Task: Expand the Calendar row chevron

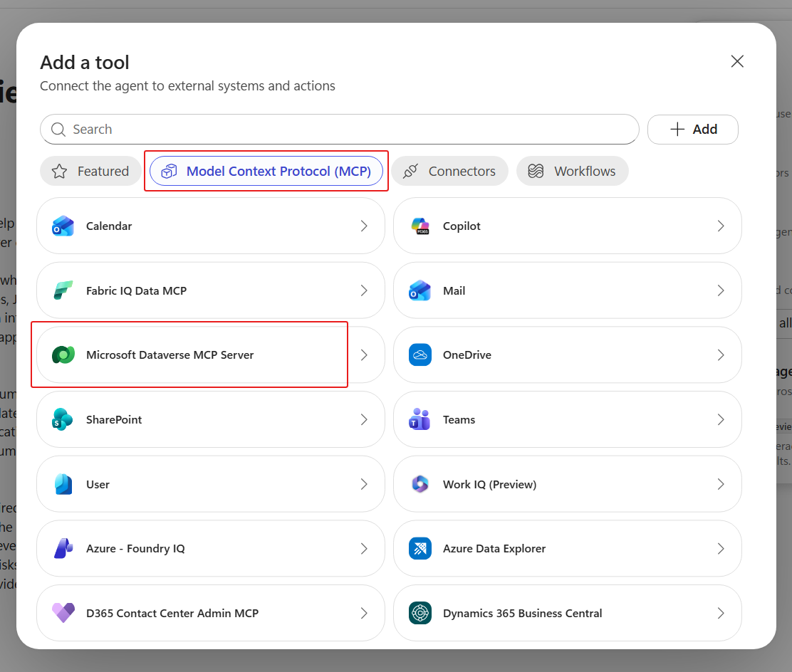Action: point(364,226)
